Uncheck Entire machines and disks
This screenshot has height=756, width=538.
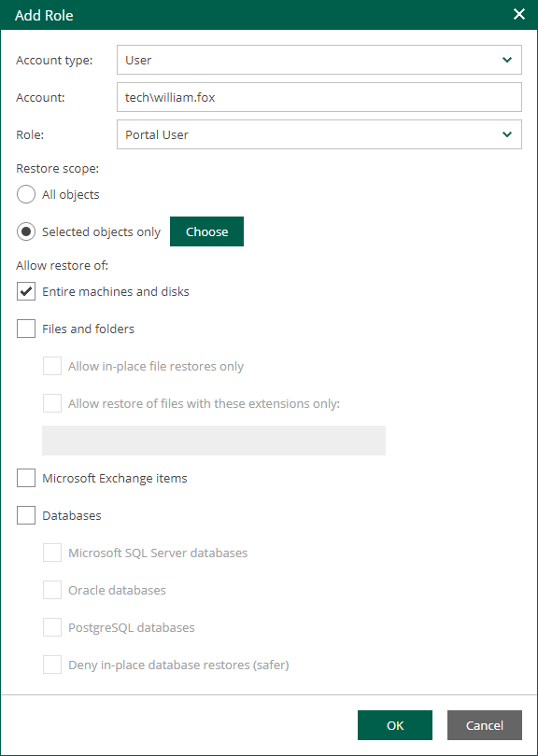pos(26,291)
